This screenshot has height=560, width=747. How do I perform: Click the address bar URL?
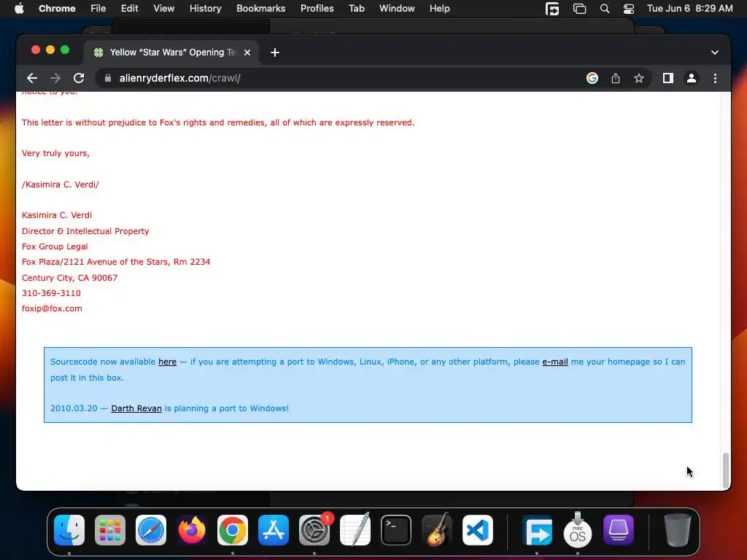179,78
